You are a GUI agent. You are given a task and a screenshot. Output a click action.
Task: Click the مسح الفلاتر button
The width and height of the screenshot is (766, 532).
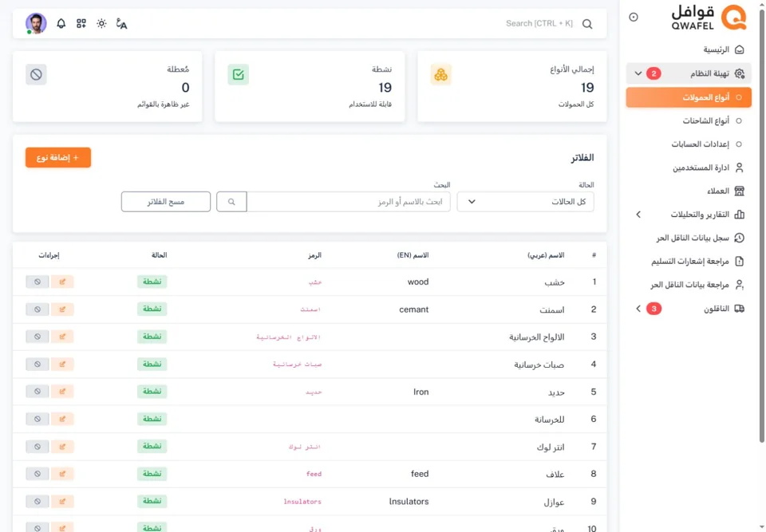pos(166,202)
